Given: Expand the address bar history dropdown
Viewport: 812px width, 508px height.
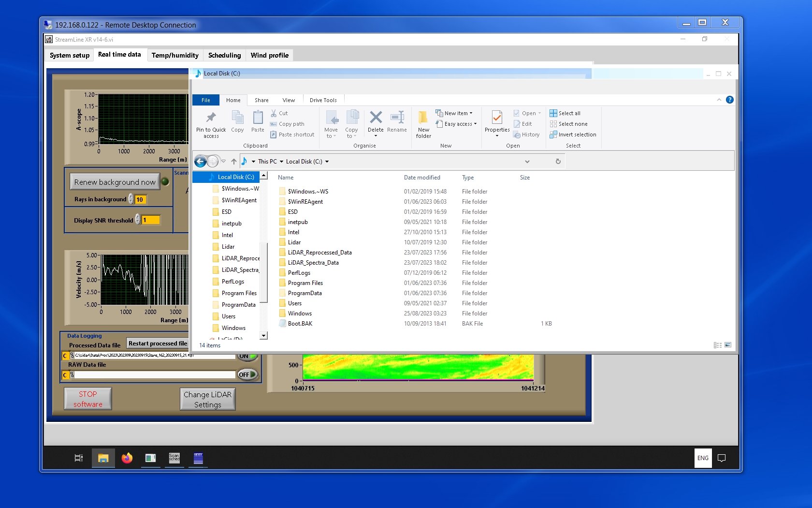Looking at the screenshot, I should pos(527,162).
